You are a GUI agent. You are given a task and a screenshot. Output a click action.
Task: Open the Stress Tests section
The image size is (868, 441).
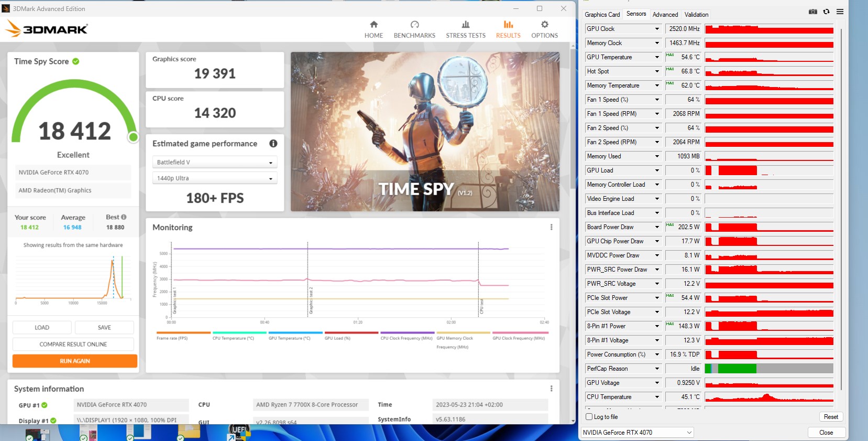(x=465, y=29)
